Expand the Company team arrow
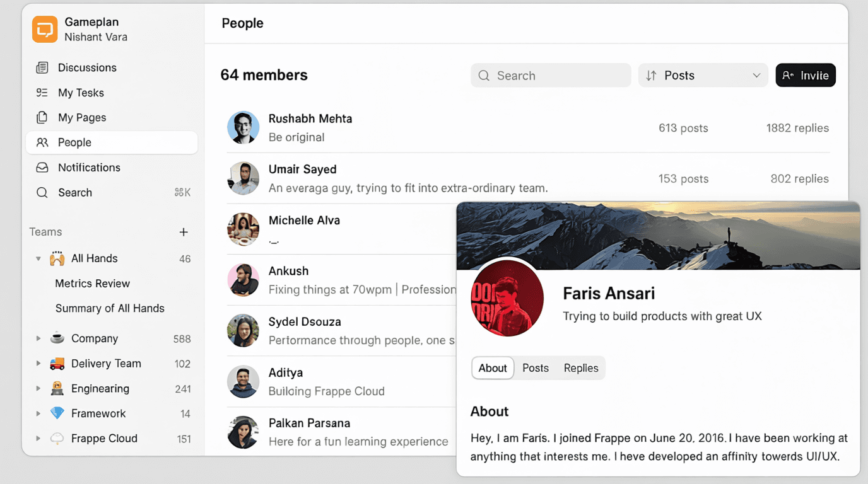The width and height of the screenshot is (868, 484). tap(38, 338)
